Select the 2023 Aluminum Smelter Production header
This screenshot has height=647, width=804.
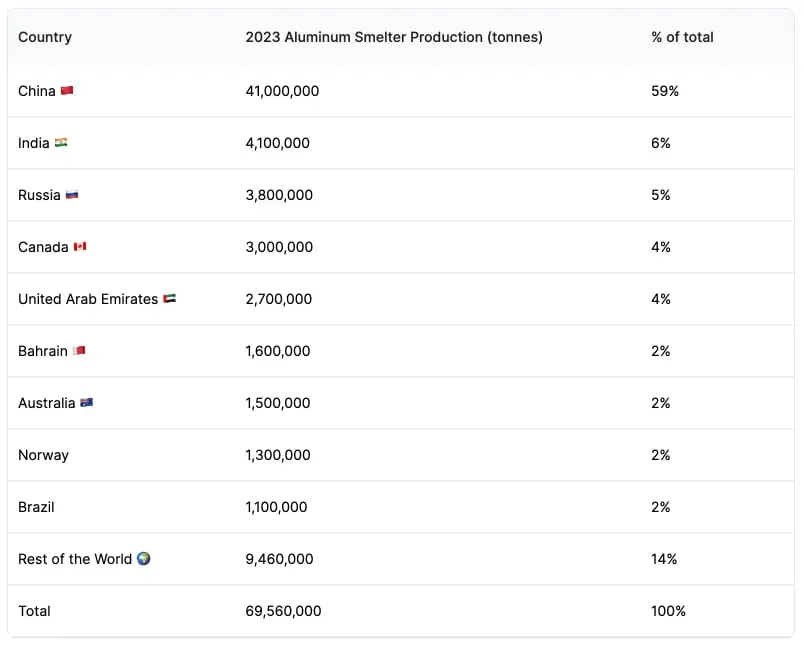click(x=394, y=37)
